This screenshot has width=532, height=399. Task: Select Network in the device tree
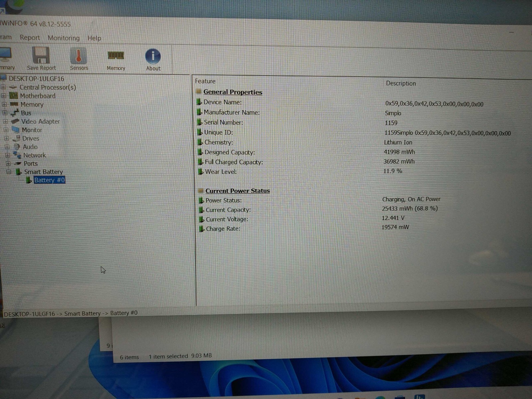35,155
